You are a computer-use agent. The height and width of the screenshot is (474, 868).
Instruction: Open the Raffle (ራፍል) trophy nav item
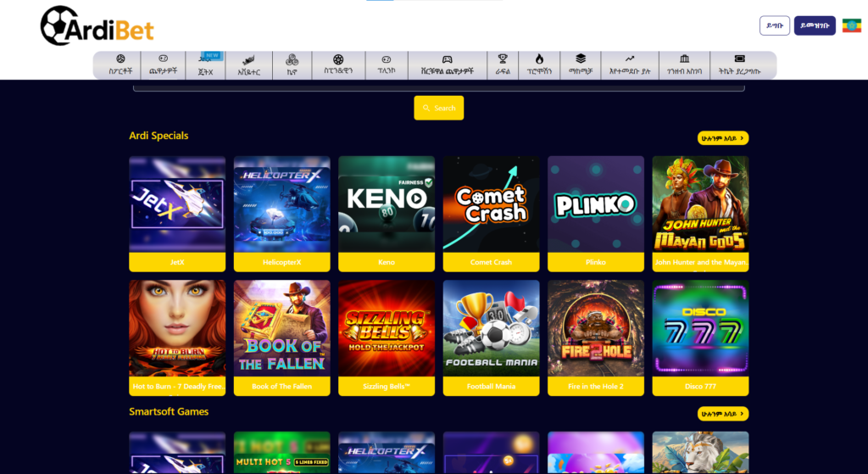503,65
